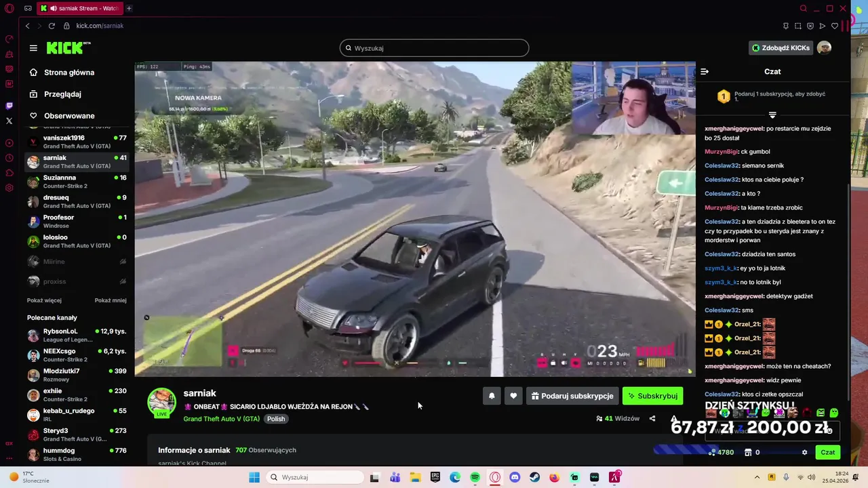Viewport: 868px width, 488px height.
Task: Open the emoji picker in chat input
Action: pyautogui.click(x=829, y=430)
